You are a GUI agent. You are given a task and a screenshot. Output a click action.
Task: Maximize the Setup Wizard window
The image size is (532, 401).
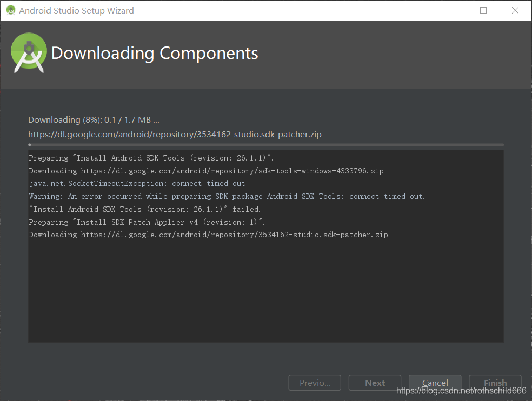pyautogui.click(x=483, y=10)
